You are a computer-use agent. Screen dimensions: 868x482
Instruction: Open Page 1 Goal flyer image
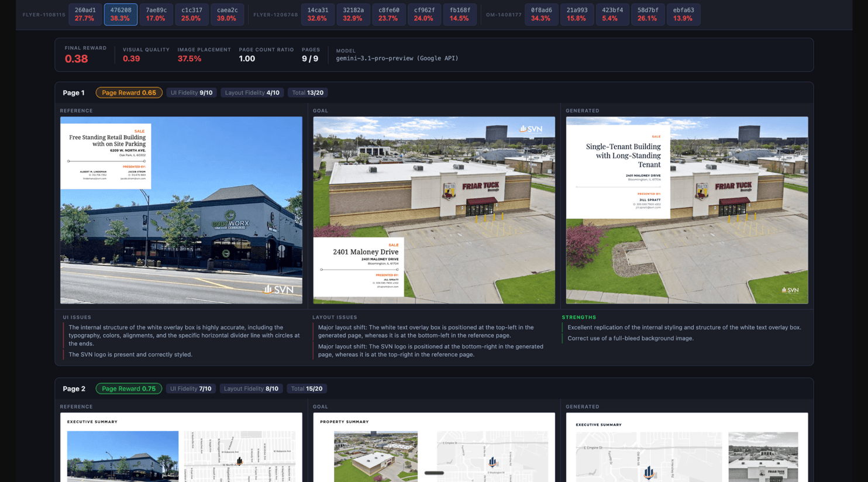(434, 210)
